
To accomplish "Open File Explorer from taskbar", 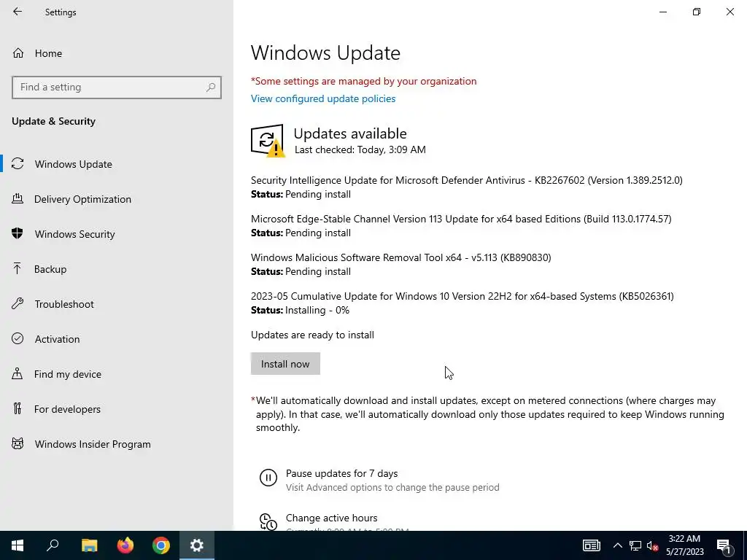I will [x=89, y=545].
